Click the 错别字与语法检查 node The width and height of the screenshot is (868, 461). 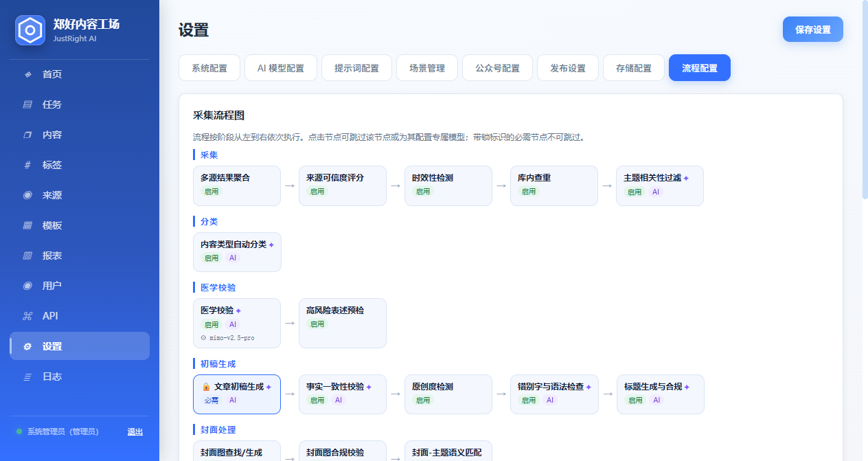tap(554, 394)
